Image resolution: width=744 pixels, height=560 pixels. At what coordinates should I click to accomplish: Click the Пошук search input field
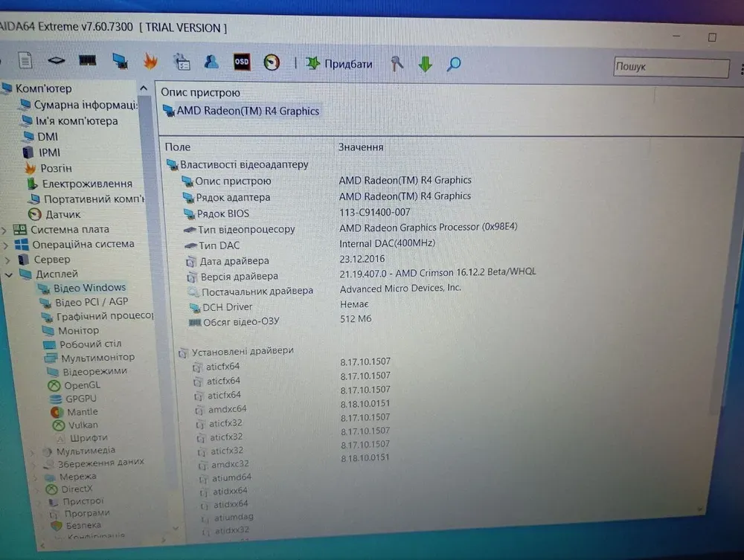tap(670, 67)
